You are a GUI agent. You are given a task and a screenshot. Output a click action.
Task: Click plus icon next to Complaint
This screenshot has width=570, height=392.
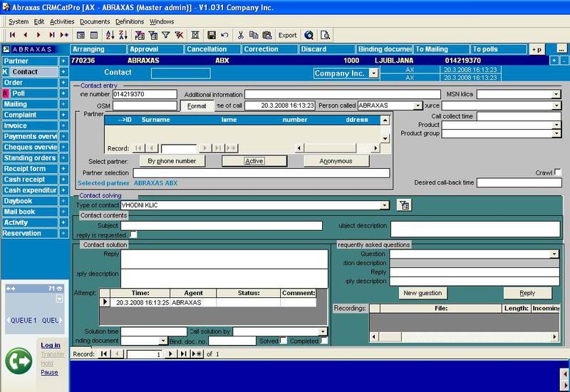(x=63, y=115)
